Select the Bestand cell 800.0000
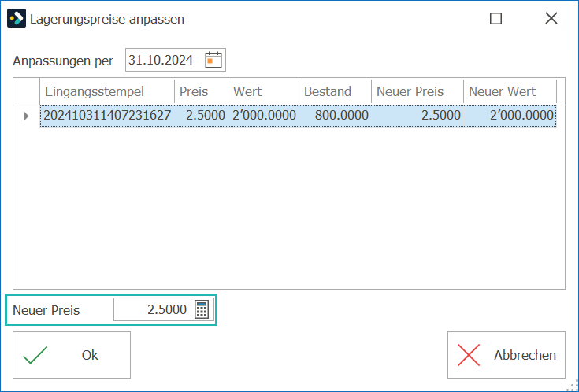The image size is (579, 392). point(335,116)
